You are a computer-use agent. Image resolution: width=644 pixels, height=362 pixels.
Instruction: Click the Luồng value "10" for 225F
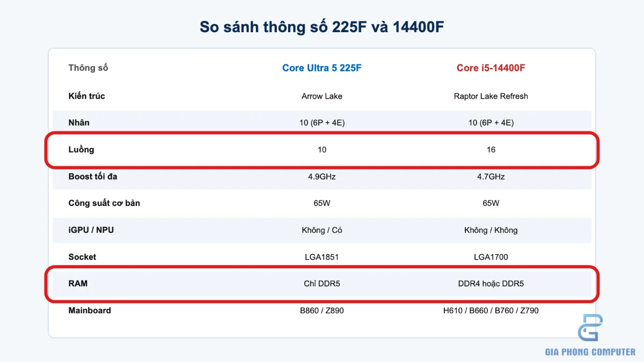click(322, 150)
